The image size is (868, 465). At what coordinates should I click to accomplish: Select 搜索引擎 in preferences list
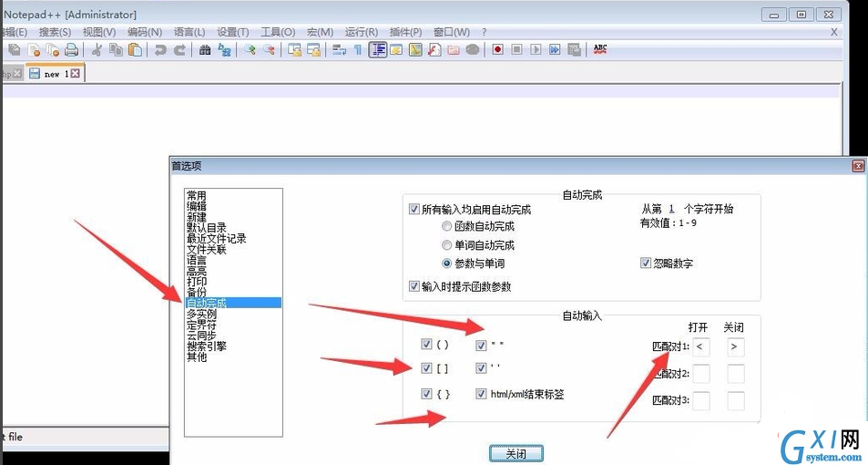207,346
